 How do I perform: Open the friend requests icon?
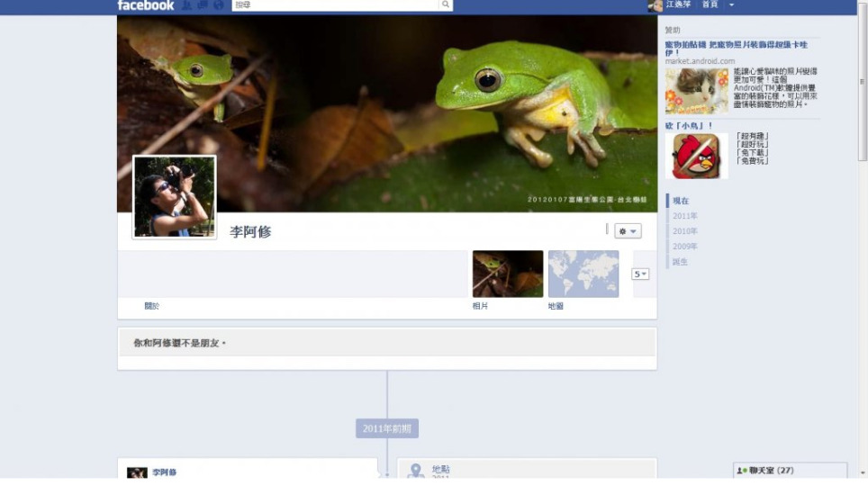pos(187,5)
